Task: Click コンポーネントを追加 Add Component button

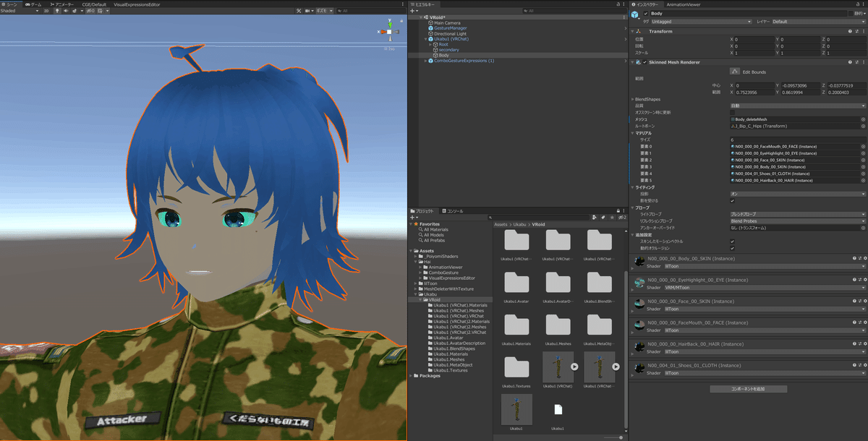Action: point(748,389)
